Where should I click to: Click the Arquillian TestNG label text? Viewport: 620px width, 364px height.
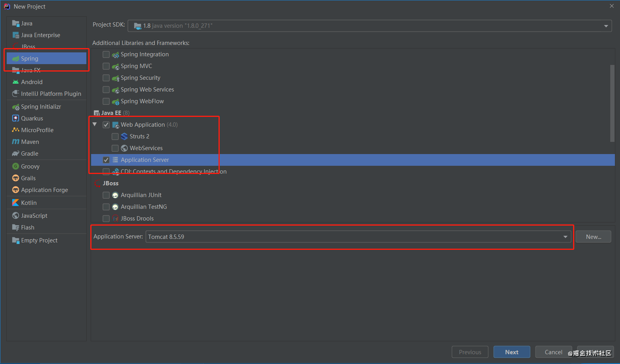[144, 207]
